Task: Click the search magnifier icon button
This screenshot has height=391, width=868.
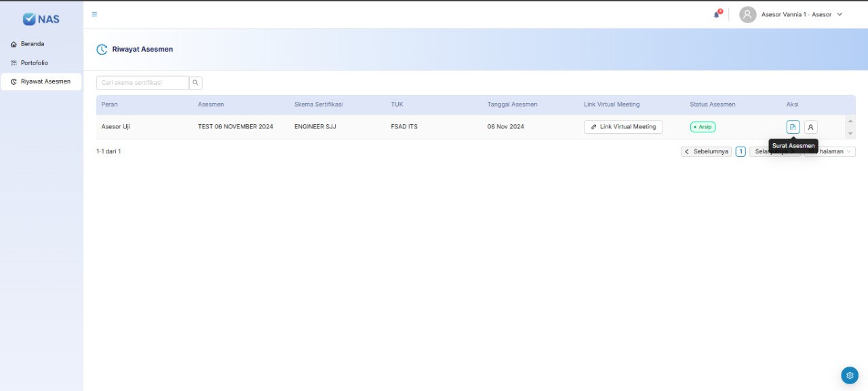Action: point(195,83)
